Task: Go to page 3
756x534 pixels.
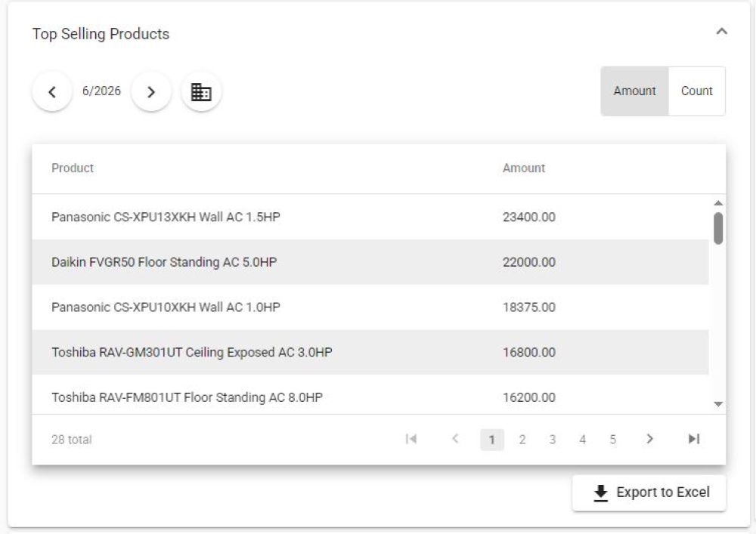Action: [553, 440]
